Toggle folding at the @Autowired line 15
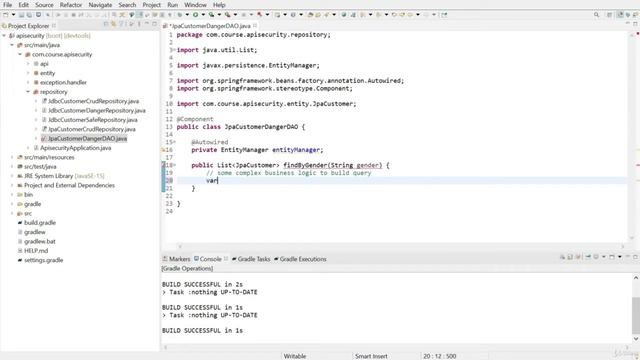The image size is (640, 360). coord(174,142)
